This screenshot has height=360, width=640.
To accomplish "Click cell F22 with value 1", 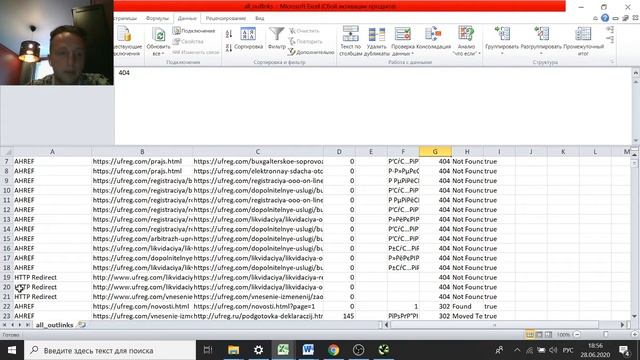I will (x=403, y=307).
